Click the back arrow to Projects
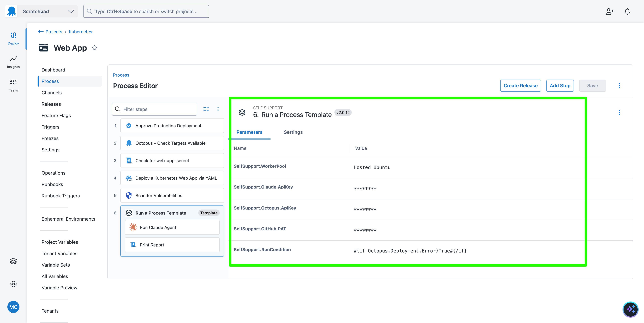 (x=41, y=32)
